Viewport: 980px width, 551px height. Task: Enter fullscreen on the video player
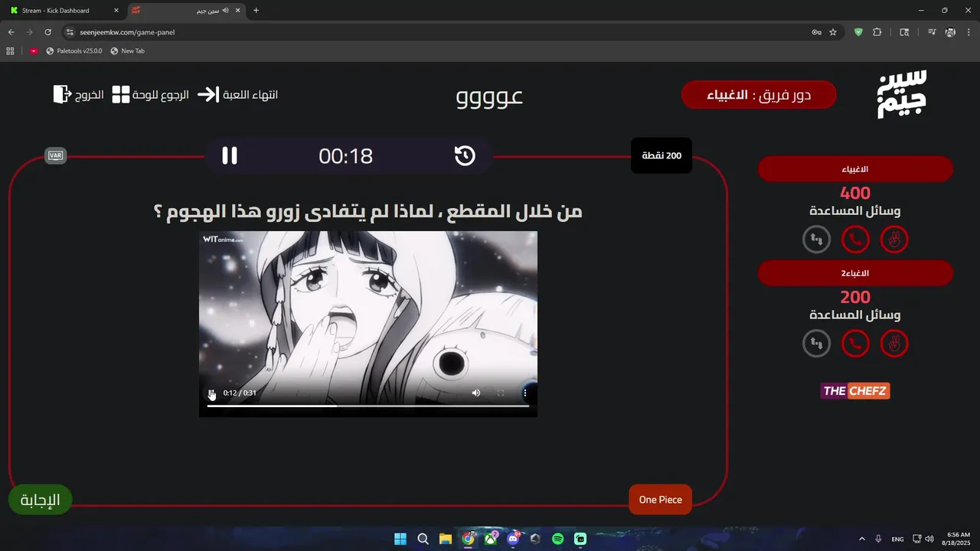click(501, 393)
